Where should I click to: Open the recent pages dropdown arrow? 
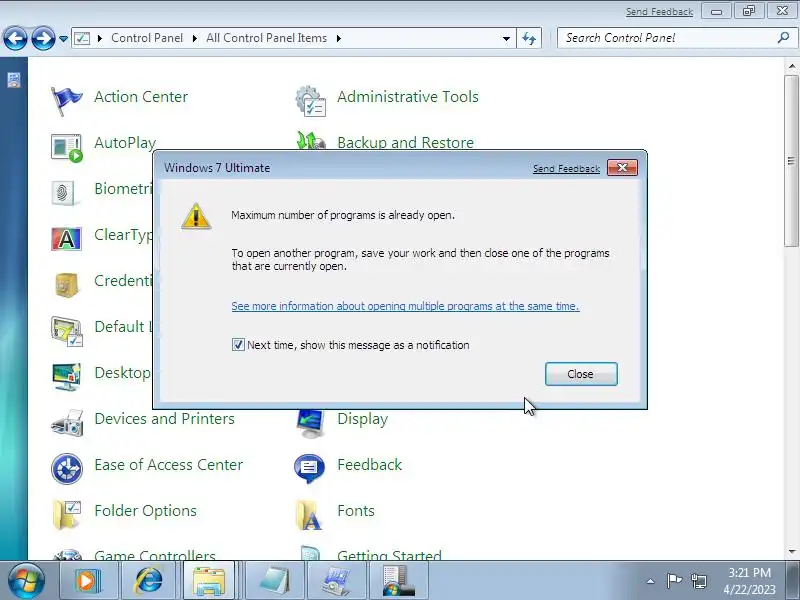[63, 38]
